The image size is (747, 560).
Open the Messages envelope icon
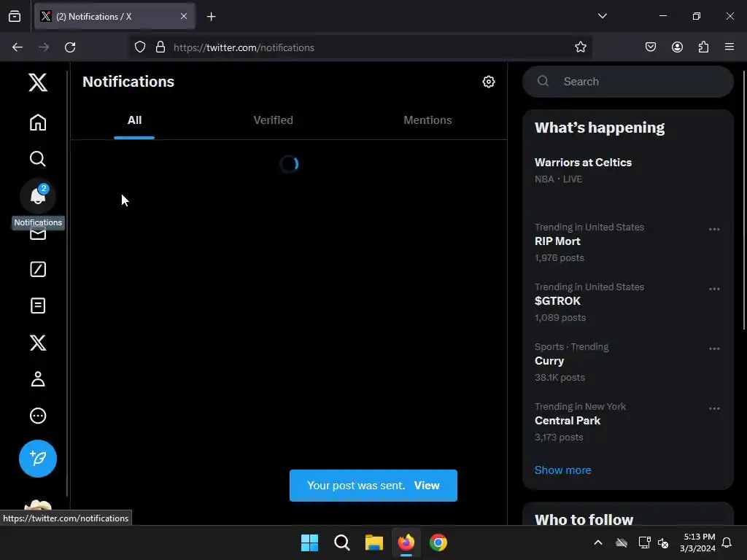click(38, 234)
